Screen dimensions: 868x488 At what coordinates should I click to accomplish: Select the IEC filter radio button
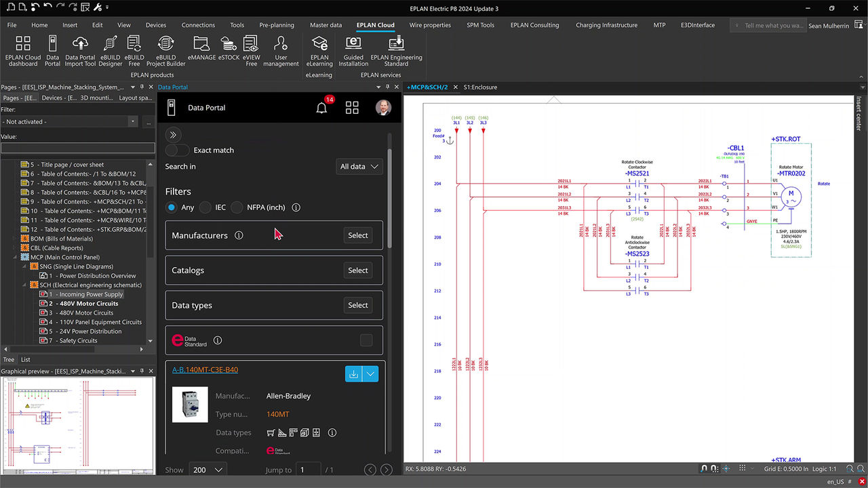[205, 207]
